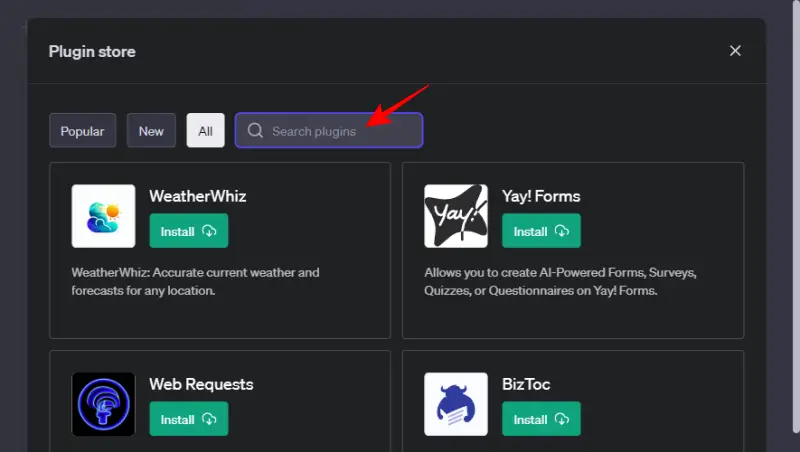Image resolution: width=800 pixels, height=452 pixels.
Task: Click the BizToc plugin title
Action: 525,384
